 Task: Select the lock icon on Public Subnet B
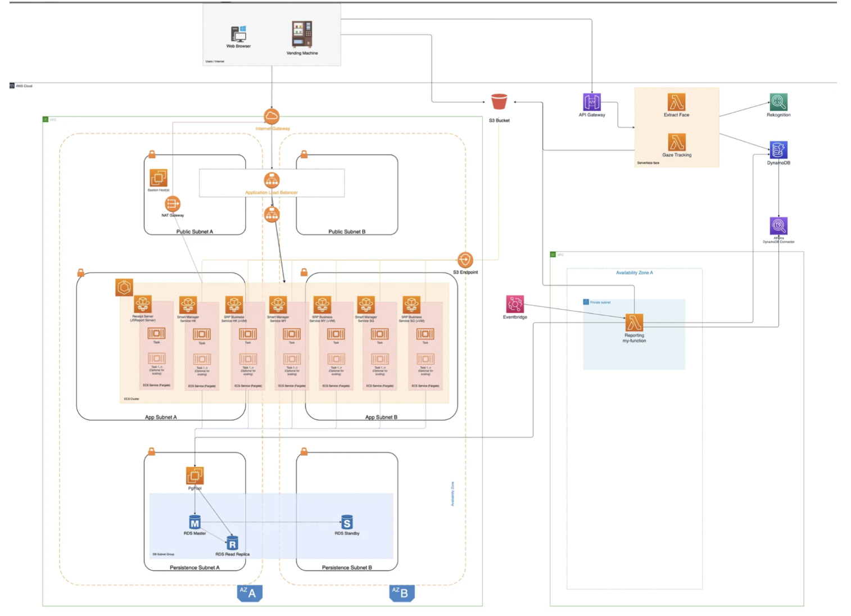(304, 154)
